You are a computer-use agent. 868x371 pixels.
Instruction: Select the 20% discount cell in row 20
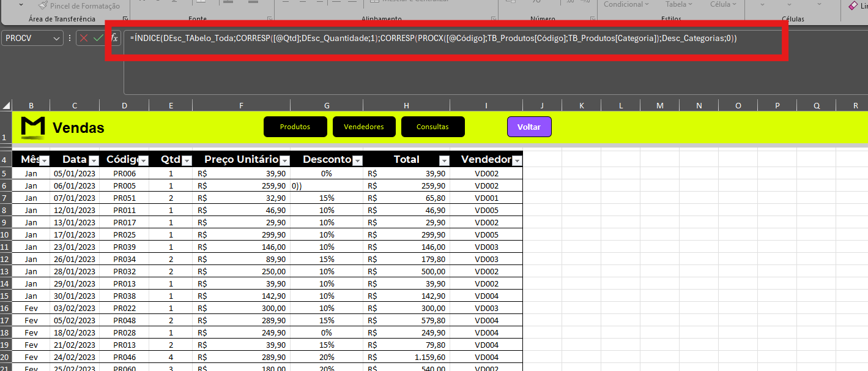(327, 357)
